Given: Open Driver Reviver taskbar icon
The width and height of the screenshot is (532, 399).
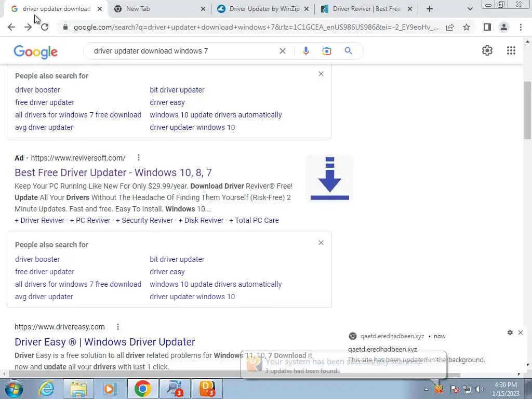Looking at the screenshot, I should coord(207,389).
